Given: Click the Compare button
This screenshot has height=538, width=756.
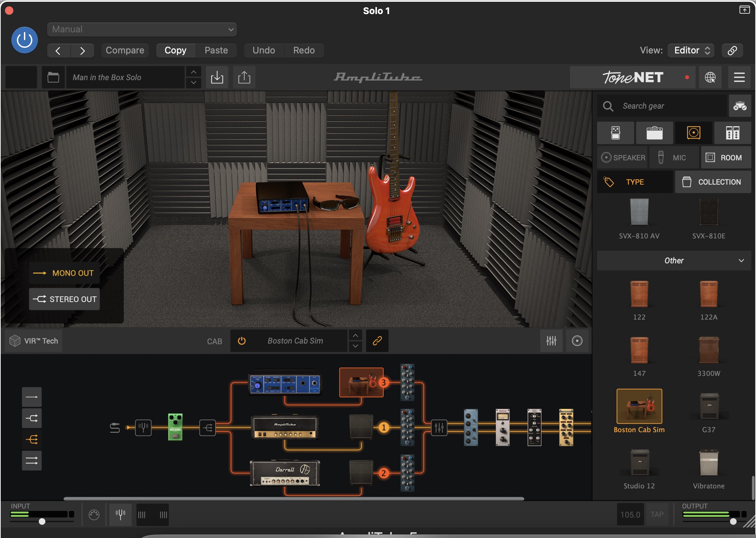Looking at the screenshot, I should [125, 50].
